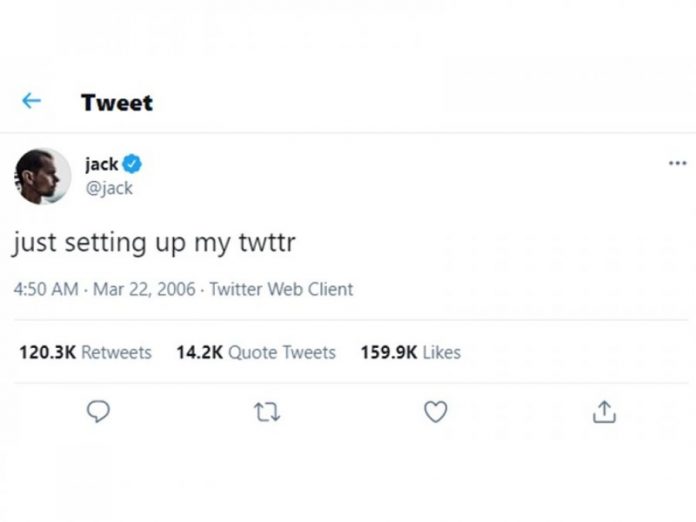Open the three-dot more options menu
The image size is (696, 522).
(677, 163)
